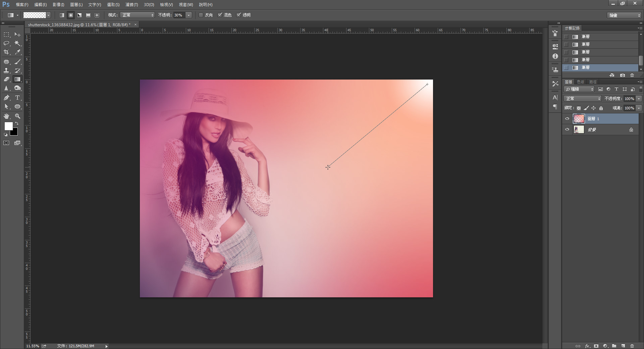
Task: Select the Crop tool
Action: click(6, 52)
